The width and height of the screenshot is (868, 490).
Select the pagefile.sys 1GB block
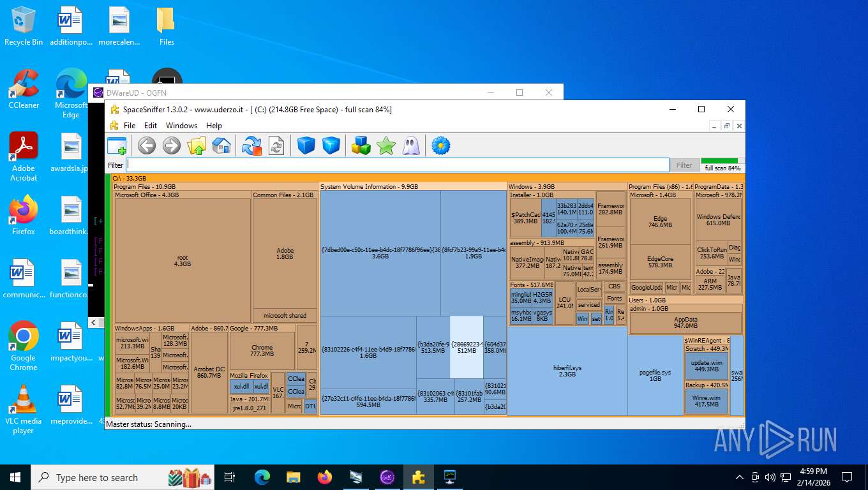[655, 375]
